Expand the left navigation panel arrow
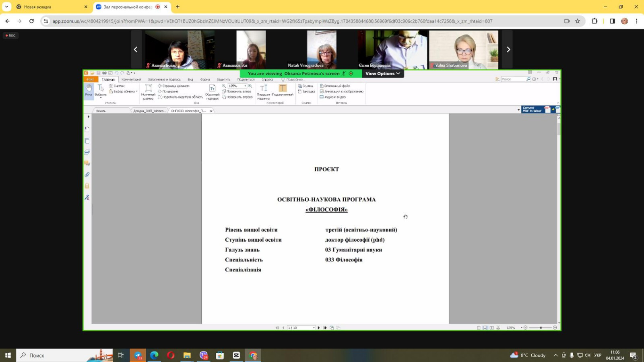Image resolution: width=644 pixels, height=362 pixels. coord(89,117)
